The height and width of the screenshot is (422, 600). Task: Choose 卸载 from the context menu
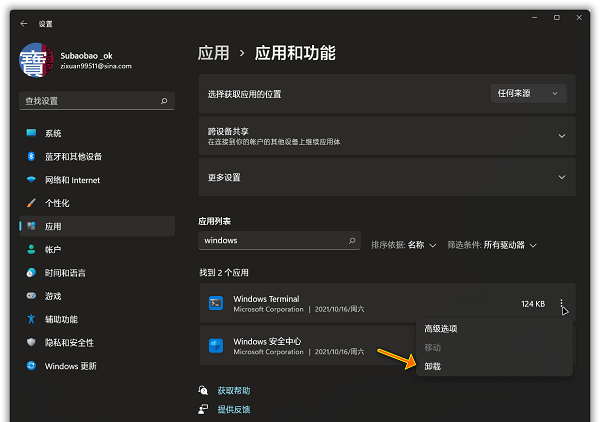point(433,366)
